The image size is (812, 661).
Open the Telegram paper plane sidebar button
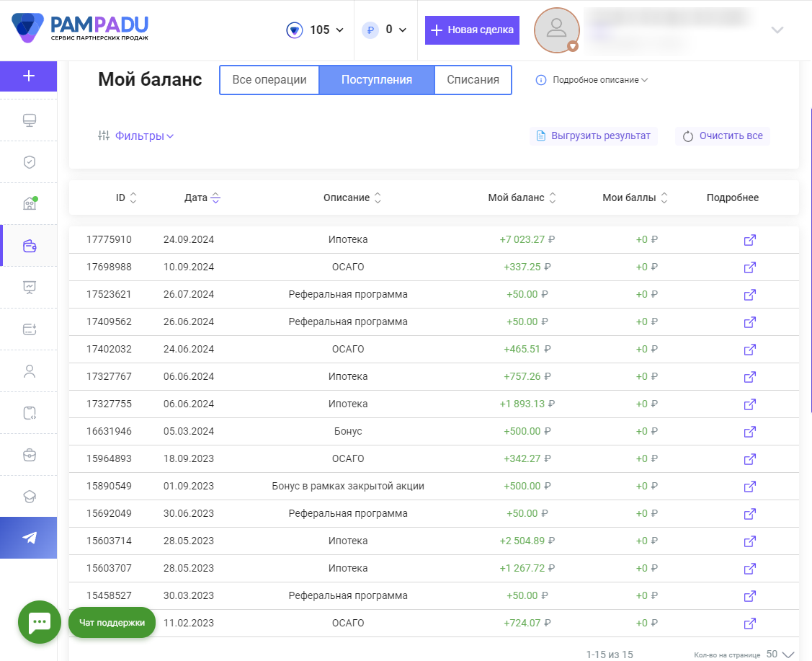pyautogui.click(x=29, y=538)
